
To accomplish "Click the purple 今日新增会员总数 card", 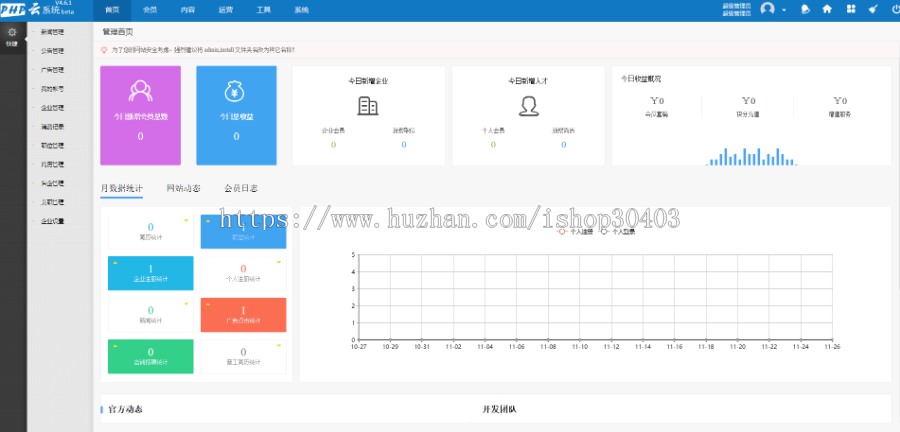I will pyautogui.click(x=141, y=115).
